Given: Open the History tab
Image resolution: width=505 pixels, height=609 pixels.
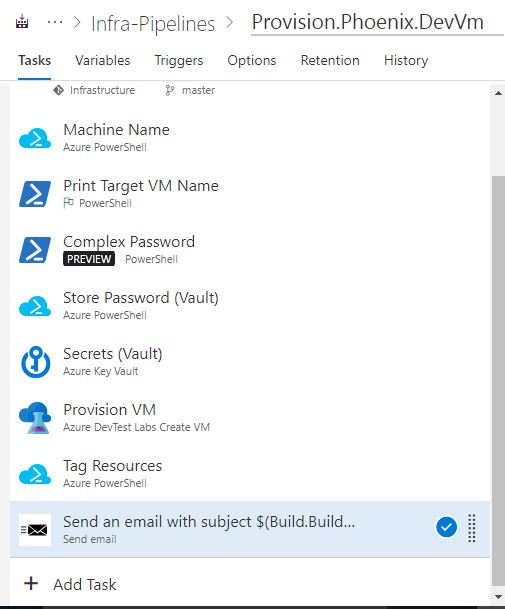Looking at the screenshot, I should [x=406, y=61].
